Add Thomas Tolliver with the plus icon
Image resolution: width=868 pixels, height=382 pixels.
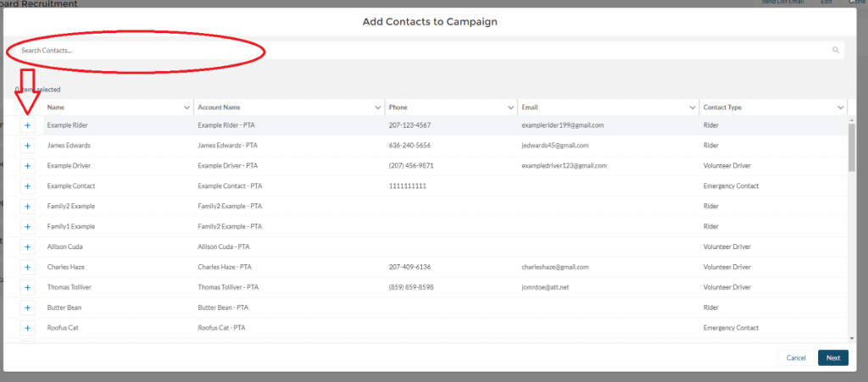[27, 287]
